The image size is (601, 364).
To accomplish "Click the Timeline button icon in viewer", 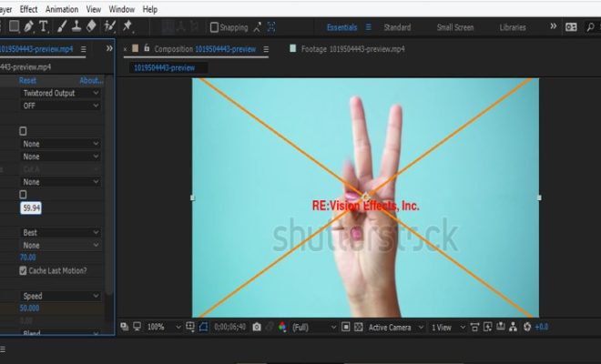I will click(501, 328).
